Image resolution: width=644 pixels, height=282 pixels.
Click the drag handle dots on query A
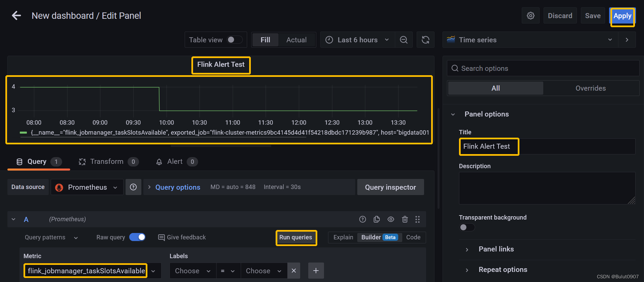tap(417, 219)
